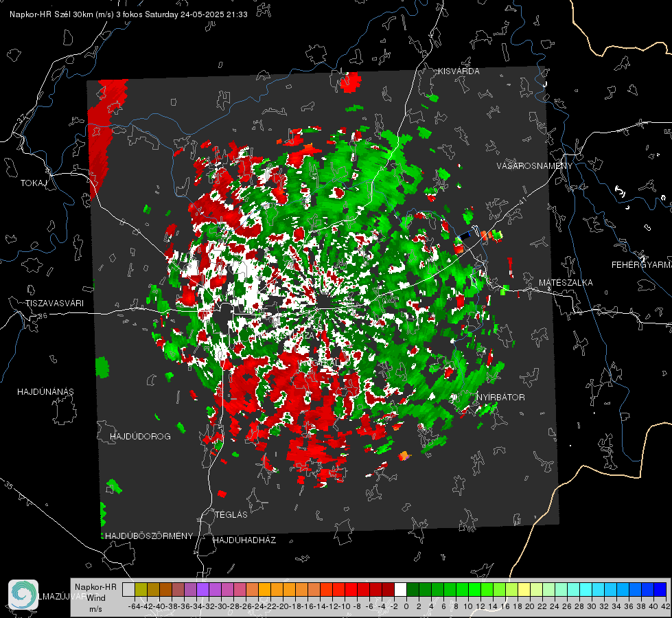Click the MÁTÉSZALKA town label
672x618 pixels.
point(566,283)
